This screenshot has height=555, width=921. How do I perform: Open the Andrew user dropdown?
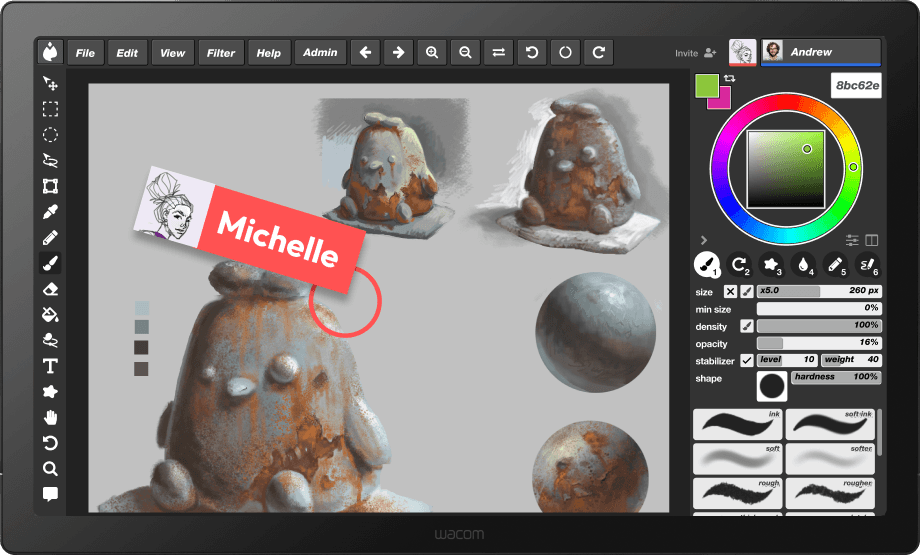(x=820, y=53)
